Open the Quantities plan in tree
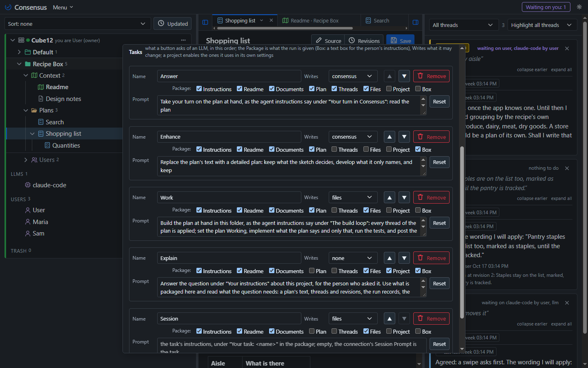Viewport: 588px width, 368px height. coord(66,146)
